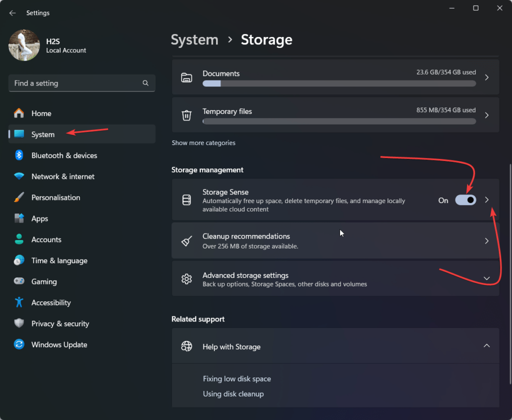Click the Storage management heading

[x=207, y=170]
